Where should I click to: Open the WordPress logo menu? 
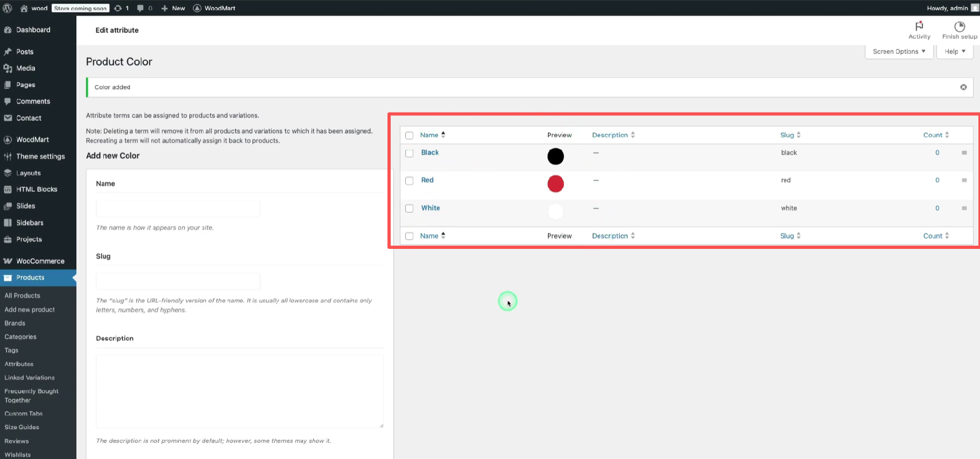point(8,8)
